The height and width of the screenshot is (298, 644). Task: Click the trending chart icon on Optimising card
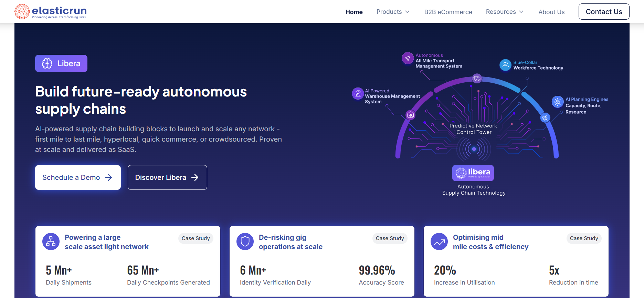(x=439, y=242)
